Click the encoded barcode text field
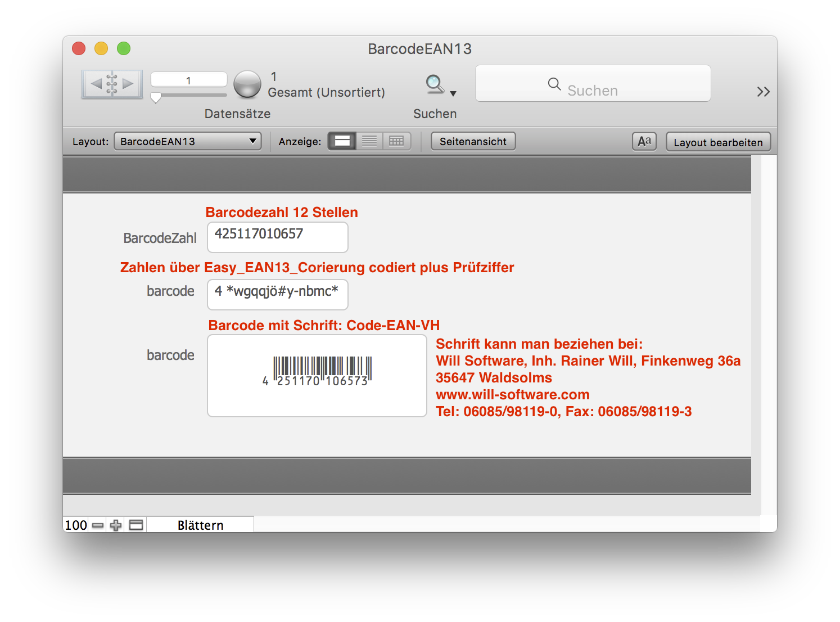840x622 pixels. 278,295
